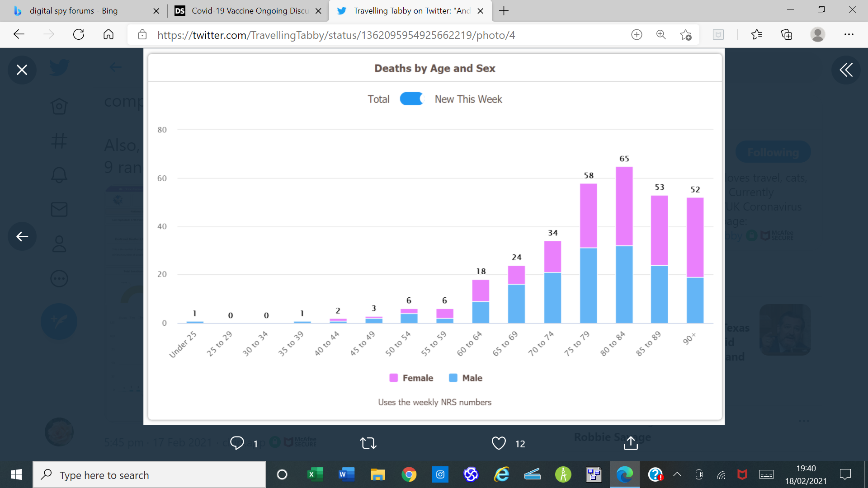
Task: Toggle Total / New This Week switch
Action: click(411, 99)
